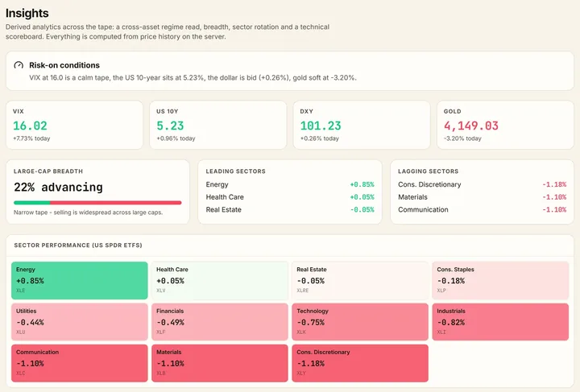Open the DXY 101.23 card

(362, 125)
